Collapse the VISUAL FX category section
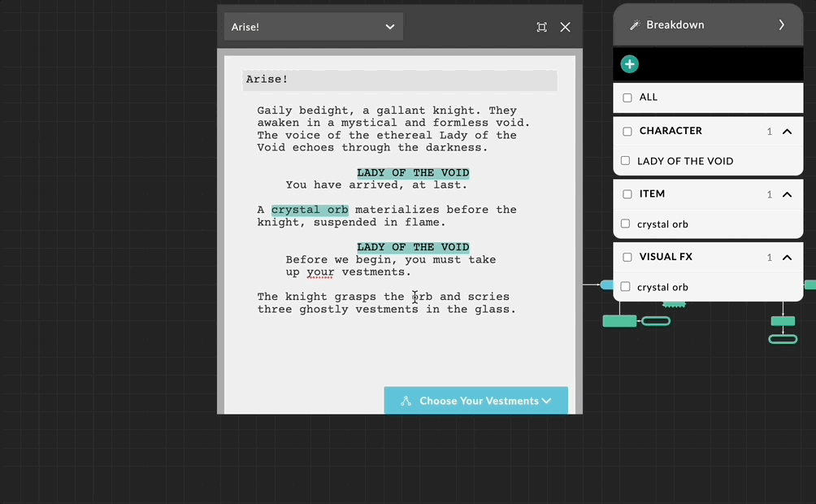The height and width of the screenshot is (504, 816). click(x=787, y=257)
